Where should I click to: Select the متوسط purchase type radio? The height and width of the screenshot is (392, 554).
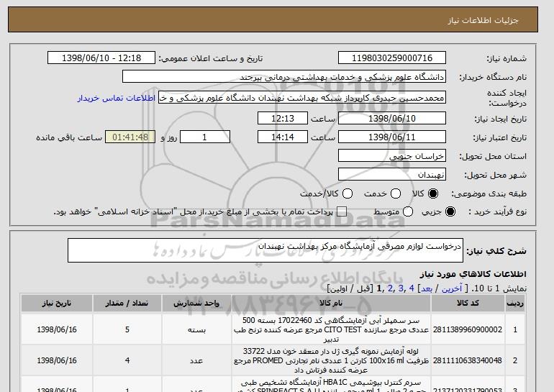(408, 211)
